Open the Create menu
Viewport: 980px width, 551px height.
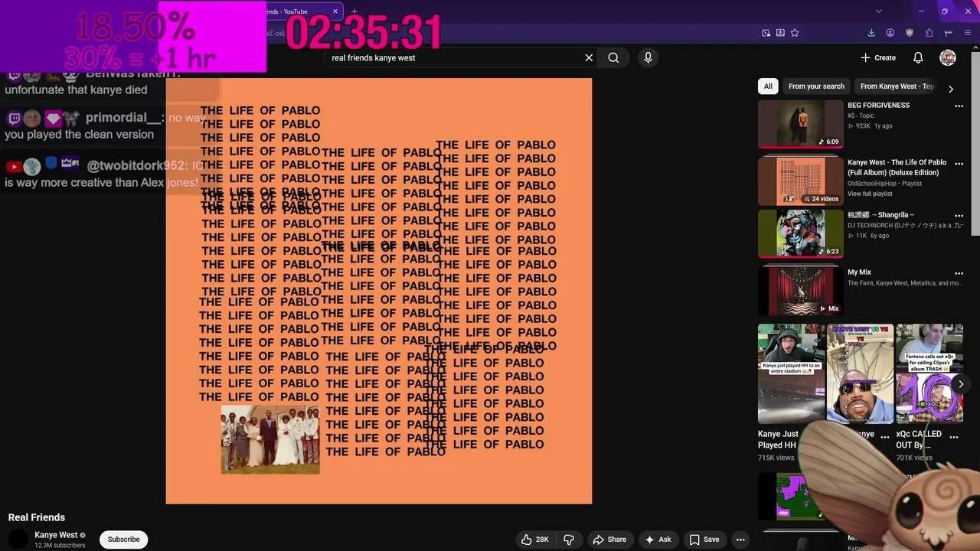(x=878, y=57)
